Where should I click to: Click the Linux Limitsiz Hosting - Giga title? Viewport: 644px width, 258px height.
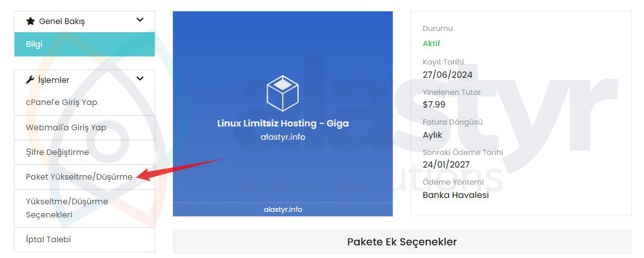pos(283,123)
